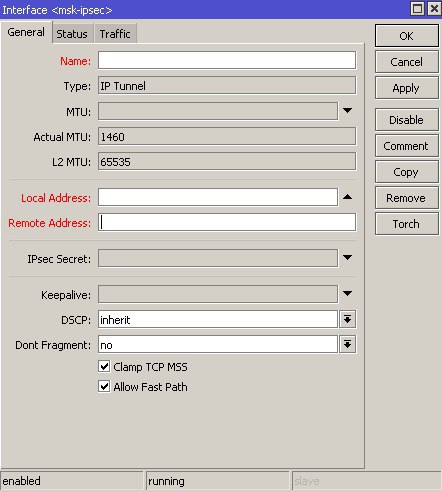This screenshot has width=442, height=492.
Task: Open the DSCP dropdown list
Action: pyautogui.click(x=348, y=319)
